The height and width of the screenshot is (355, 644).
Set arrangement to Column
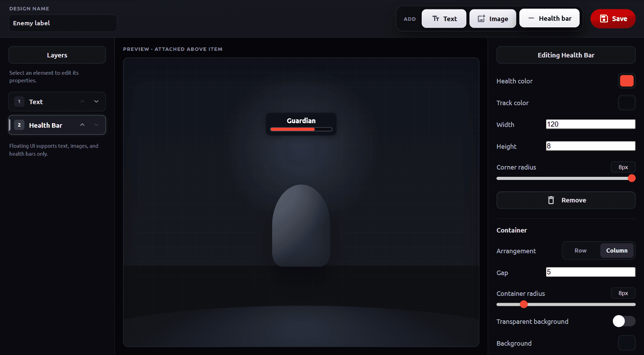pyautogui.click(x=617, y=251)
